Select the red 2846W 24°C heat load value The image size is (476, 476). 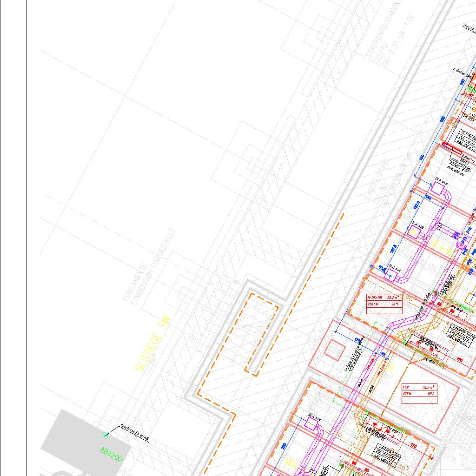click(384, 304)
